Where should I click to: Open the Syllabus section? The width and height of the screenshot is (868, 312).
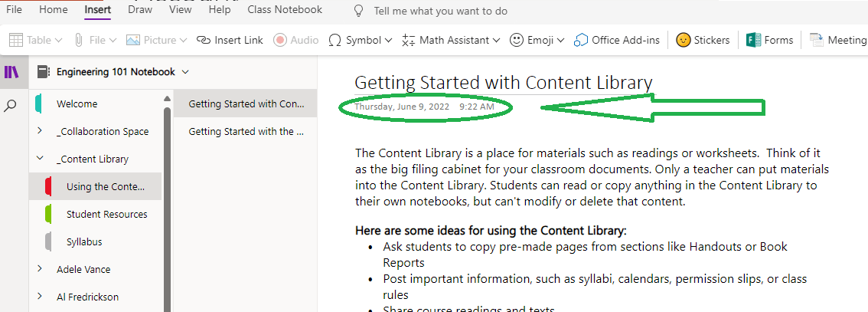pyautogui.click(x=84, y=241)
